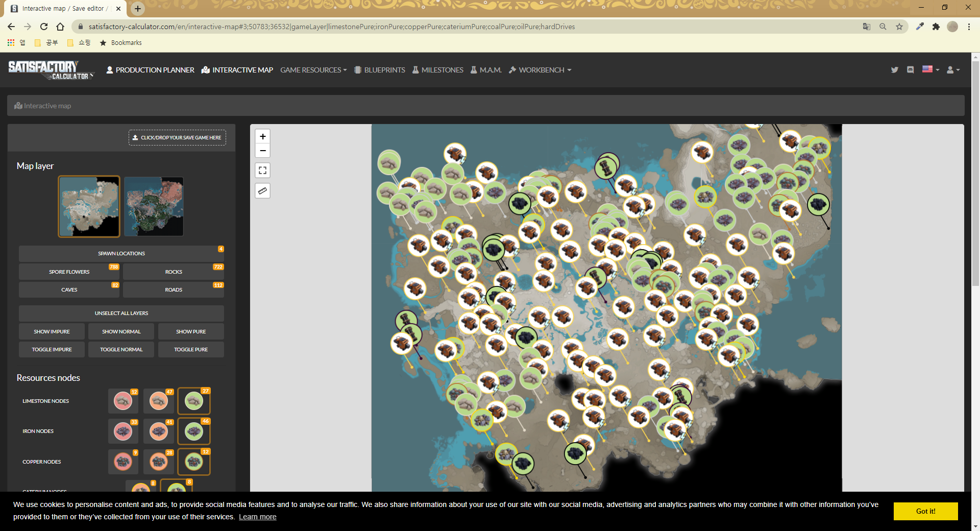This screenshot has height=531, width=980.
Task: Open Milestones page
Action: pos(438,70)
